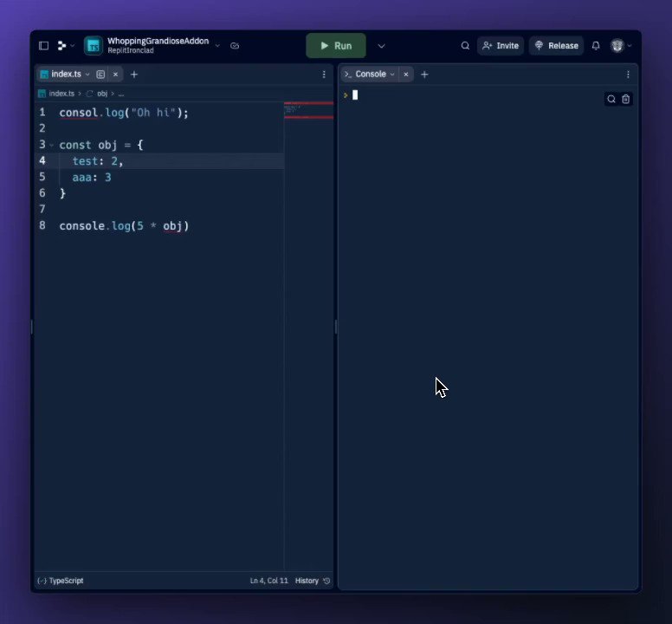Click const obj on line 3
This screenshot has height=624, width=672.
(x=87, y=145)
